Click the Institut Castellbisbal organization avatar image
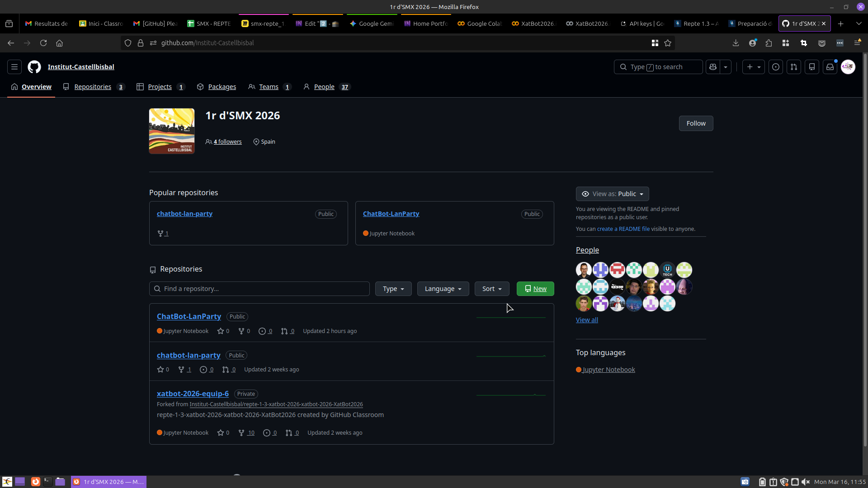 [172, 131]
